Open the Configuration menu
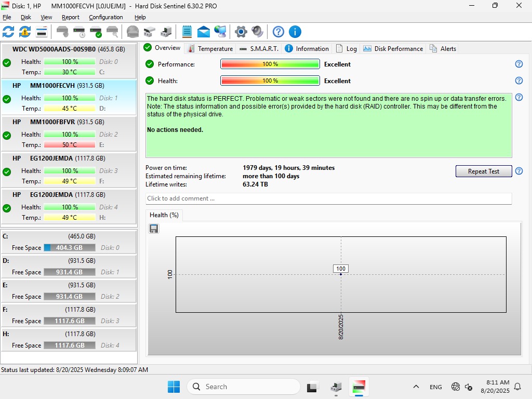The image size is (532, 399). [106, 17]
